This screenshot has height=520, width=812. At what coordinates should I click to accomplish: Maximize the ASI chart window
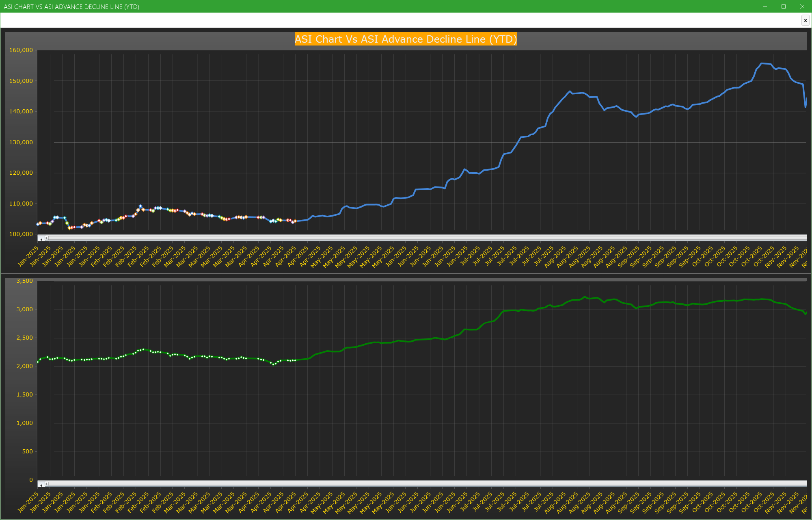pos(784,6)
